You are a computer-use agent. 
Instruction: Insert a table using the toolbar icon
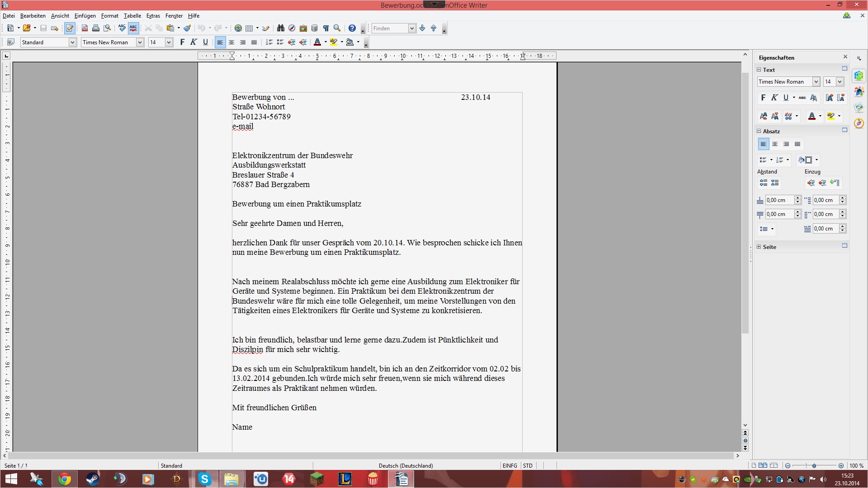pyautogui.click(x=249, y=28)
